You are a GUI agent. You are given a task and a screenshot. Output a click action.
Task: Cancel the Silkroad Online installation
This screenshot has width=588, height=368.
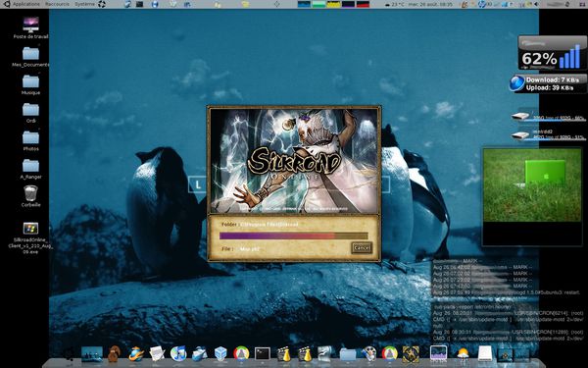coord(362,247)
